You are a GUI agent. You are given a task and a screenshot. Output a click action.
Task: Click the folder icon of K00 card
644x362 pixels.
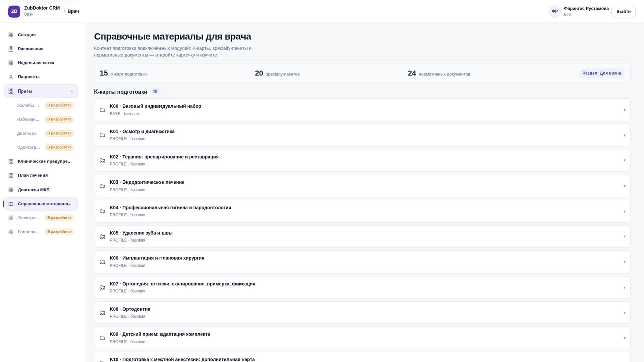click(102, 110)
